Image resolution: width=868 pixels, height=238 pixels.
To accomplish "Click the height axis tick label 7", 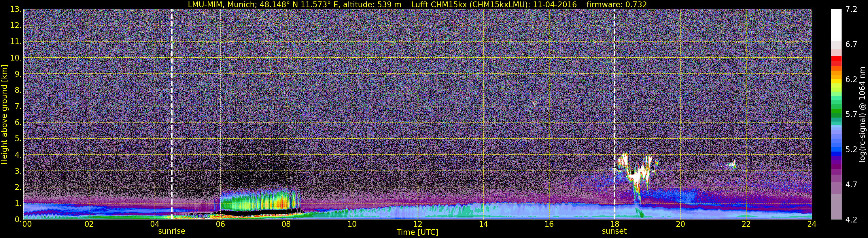I will [x=18, y=107].
